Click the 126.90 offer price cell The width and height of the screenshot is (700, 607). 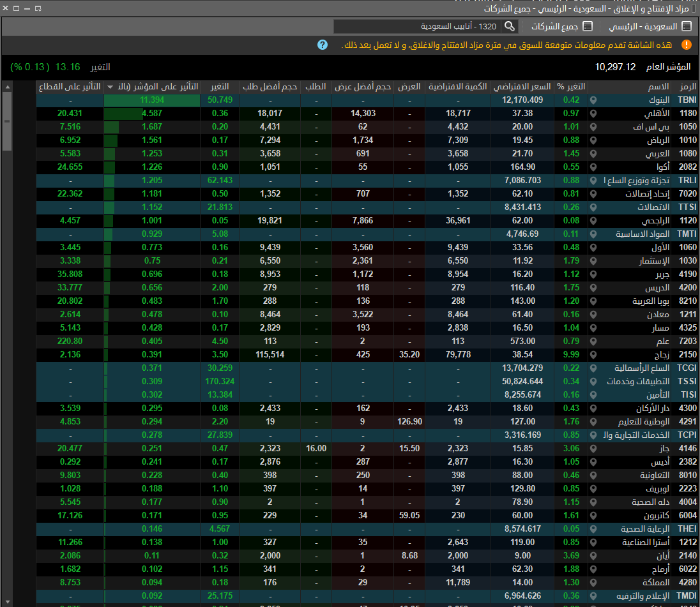(x=409, y=422)
